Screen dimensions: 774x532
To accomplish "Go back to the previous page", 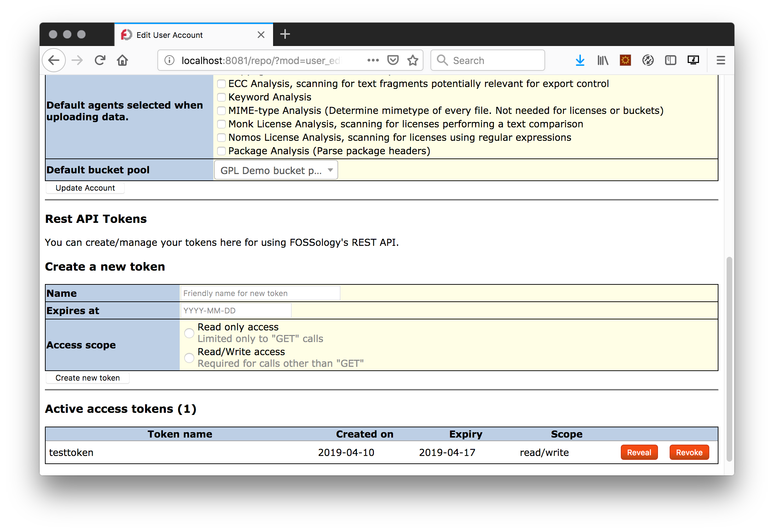I will pyautogui.click(x=54, y=60).
